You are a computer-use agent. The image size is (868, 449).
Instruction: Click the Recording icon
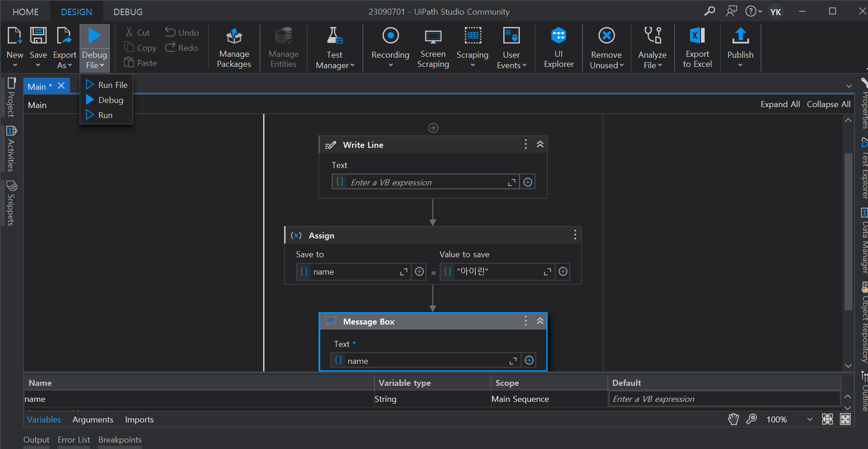390,36
